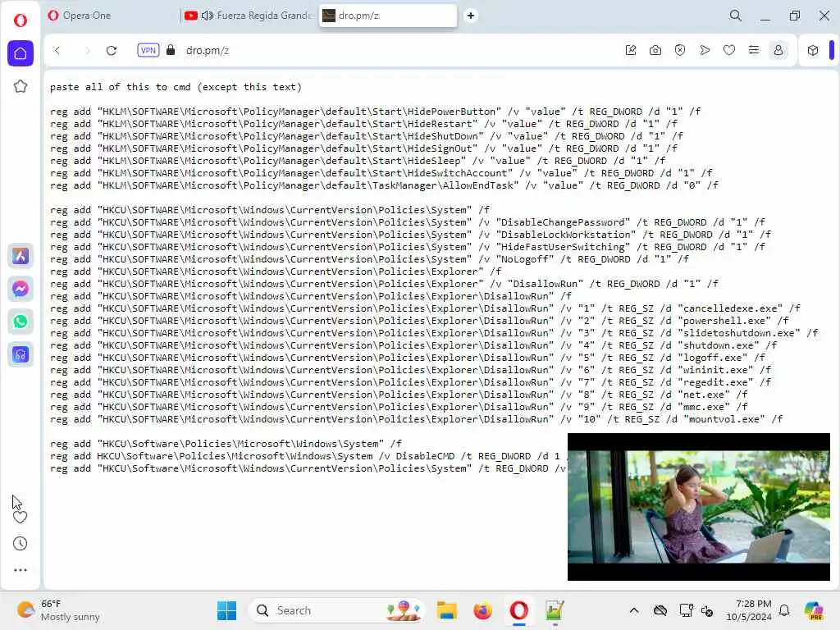This screenshot has width=840, height=630.
Task: Click the "powershell.exe" DisallowRun line
Action: click(x=419, y=321)
